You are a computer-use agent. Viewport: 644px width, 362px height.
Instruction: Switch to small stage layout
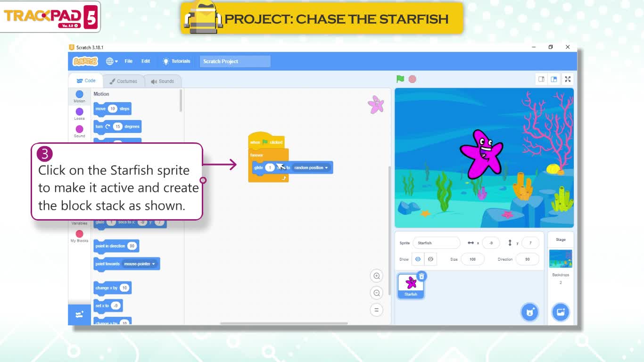[x=541, y=79]
